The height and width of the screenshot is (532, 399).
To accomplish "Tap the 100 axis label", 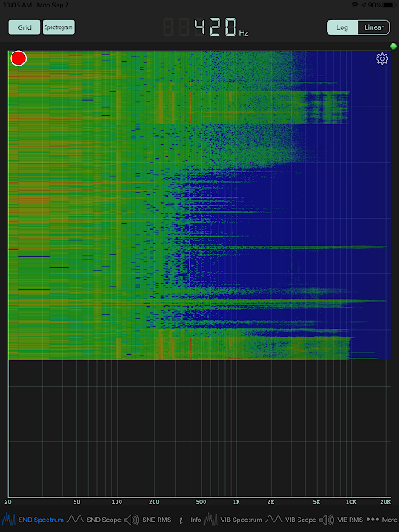I will (116, 502).
